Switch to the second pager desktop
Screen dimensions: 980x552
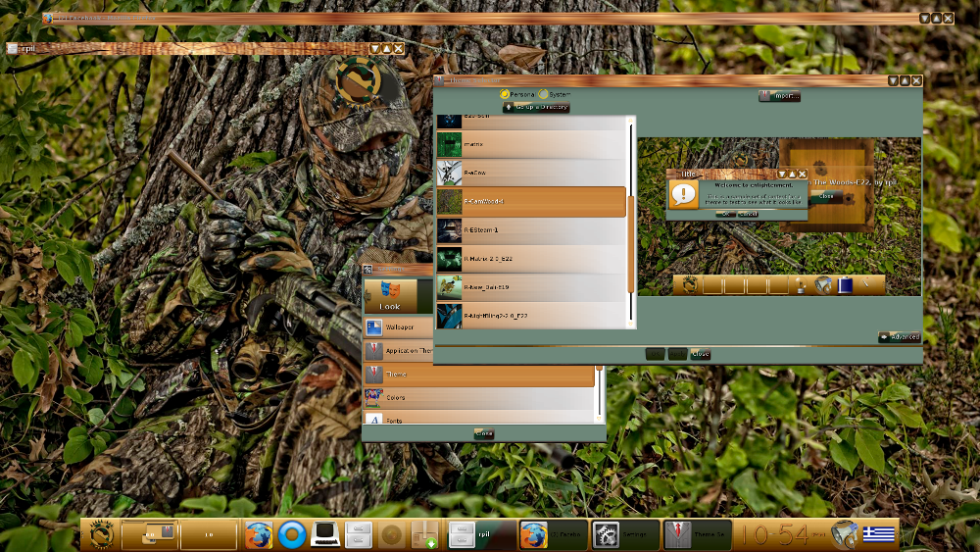(209, 535)
